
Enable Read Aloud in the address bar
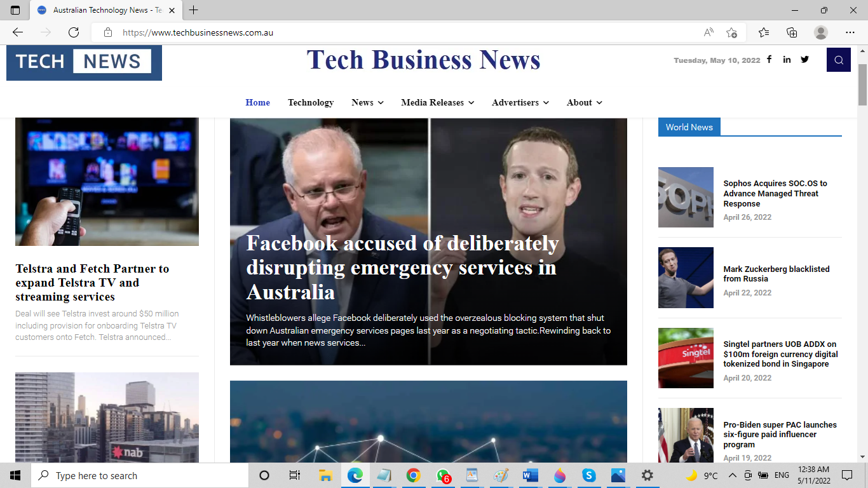pyautogui.click(x=709, y=32)
